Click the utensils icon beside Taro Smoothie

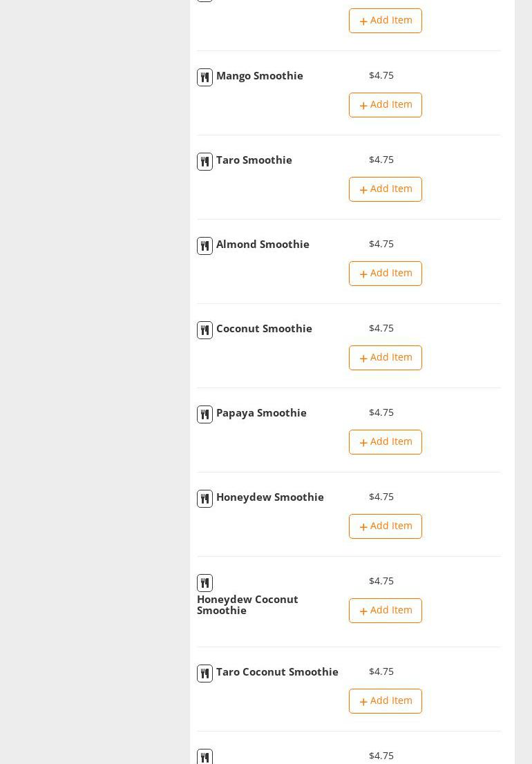coord(205,162)
